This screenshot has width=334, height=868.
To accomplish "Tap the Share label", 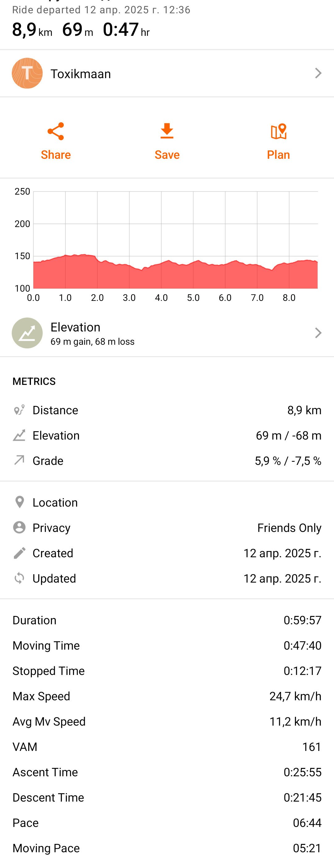I will (x=56, y=155).
